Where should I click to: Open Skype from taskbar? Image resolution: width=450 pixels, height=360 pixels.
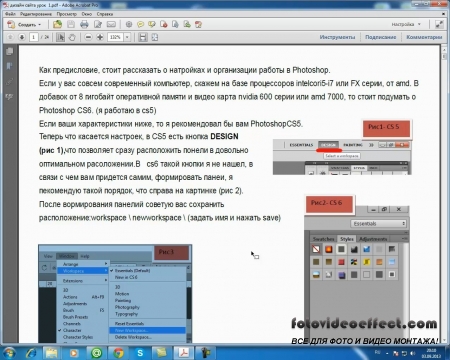tap(140, 353)
